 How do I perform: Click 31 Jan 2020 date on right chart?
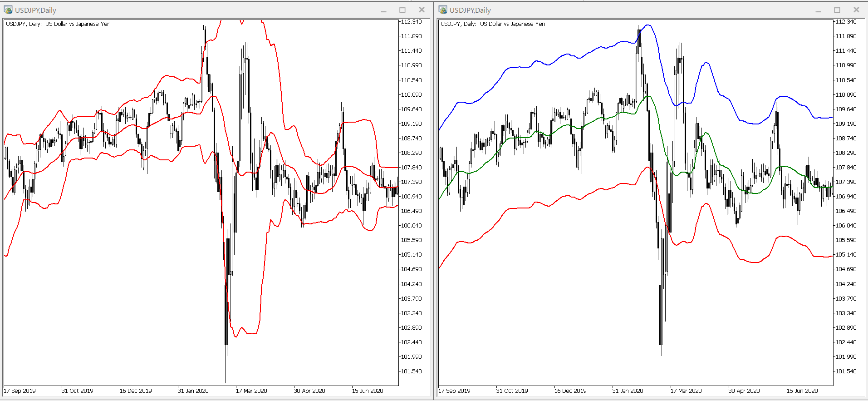[x=628, y=391]
